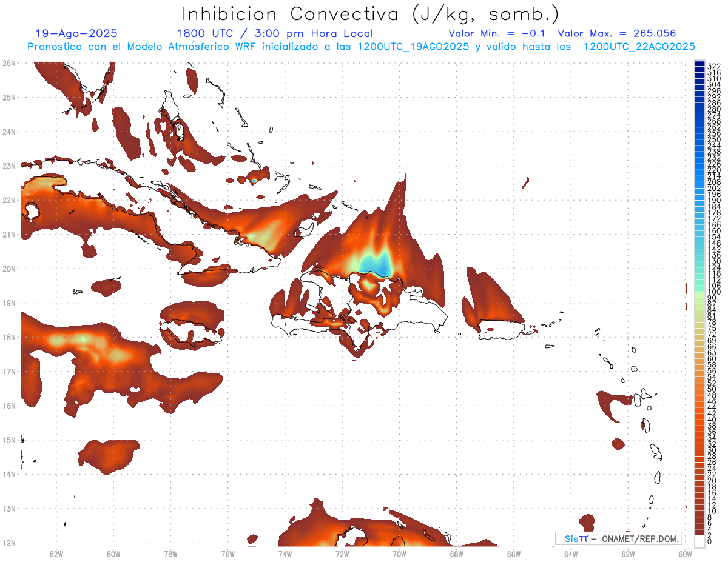Click the 13N latitude label

(x=8, y=508)
